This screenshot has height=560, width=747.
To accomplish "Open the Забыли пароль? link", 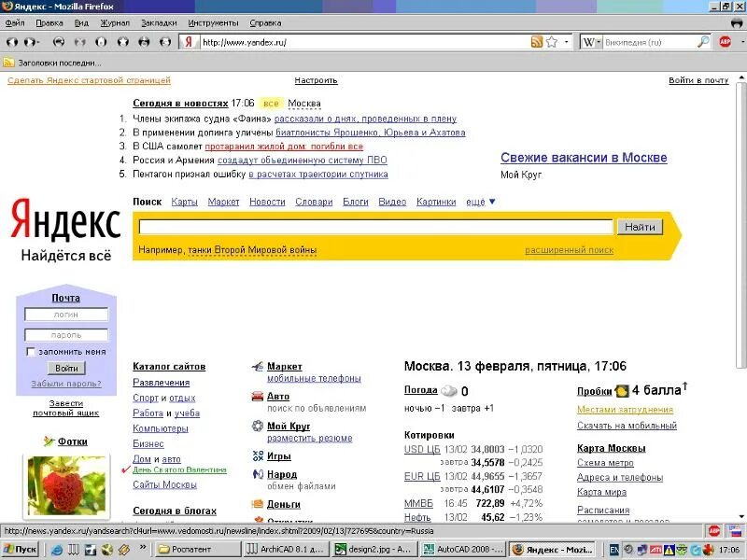I will pos(66,384).
